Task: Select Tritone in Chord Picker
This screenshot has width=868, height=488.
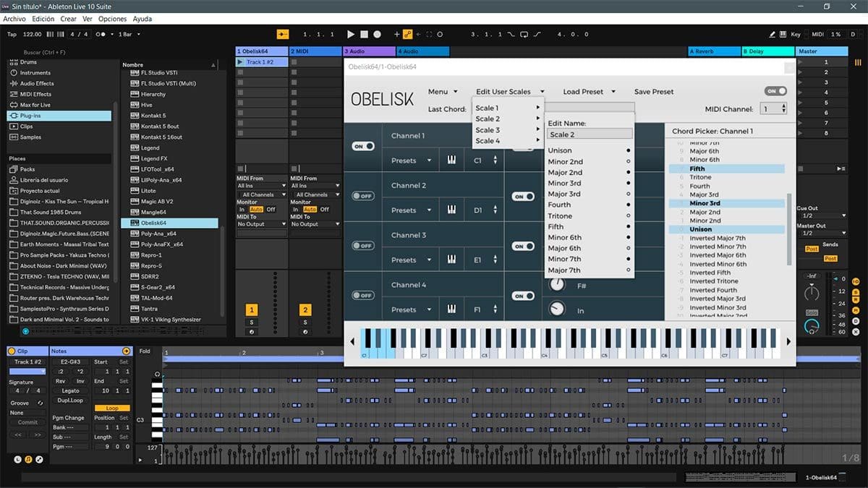Action: coord(700,177)
